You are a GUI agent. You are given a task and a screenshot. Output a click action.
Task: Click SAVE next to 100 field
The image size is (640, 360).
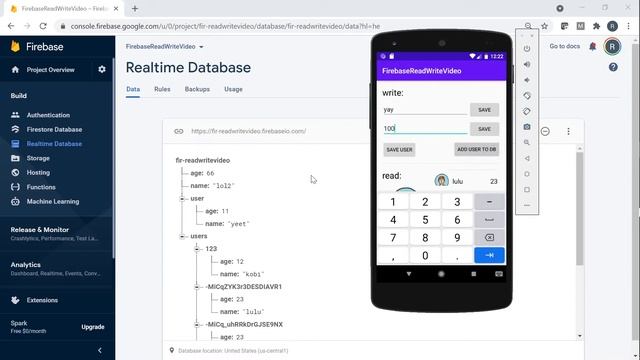(x=484, y=129)
